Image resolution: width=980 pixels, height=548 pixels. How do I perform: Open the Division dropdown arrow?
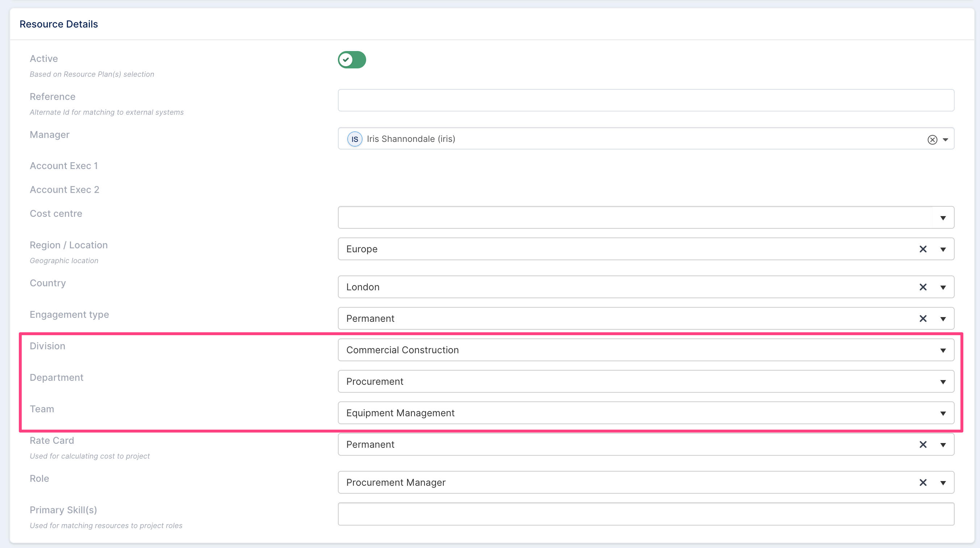tap(943, 351)
